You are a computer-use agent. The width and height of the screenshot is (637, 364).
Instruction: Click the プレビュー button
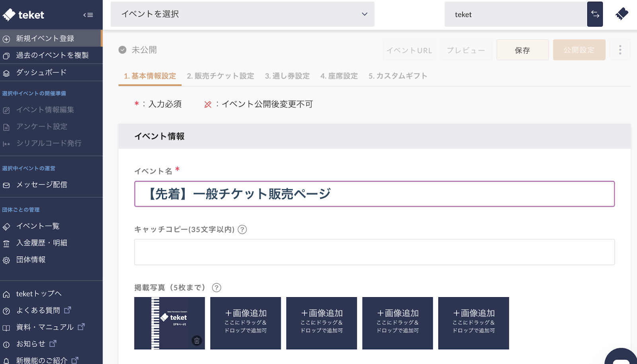coord(466,50)
